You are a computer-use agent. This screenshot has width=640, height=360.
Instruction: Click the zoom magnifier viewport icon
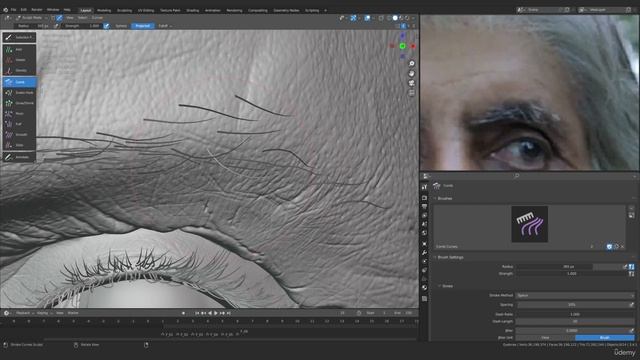[411, 64]
